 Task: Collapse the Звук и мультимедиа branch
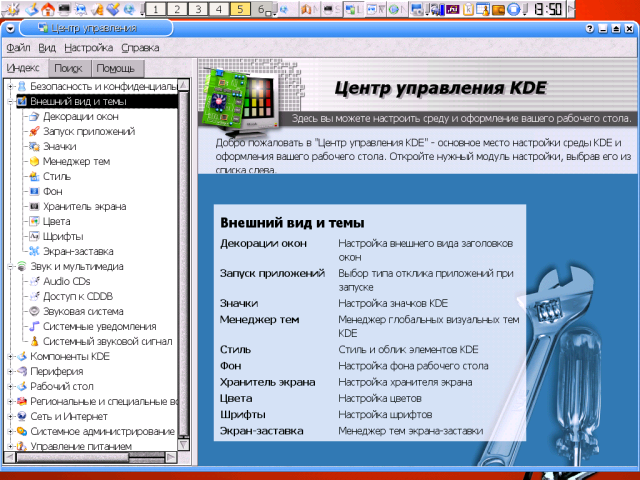coord(9,267)
